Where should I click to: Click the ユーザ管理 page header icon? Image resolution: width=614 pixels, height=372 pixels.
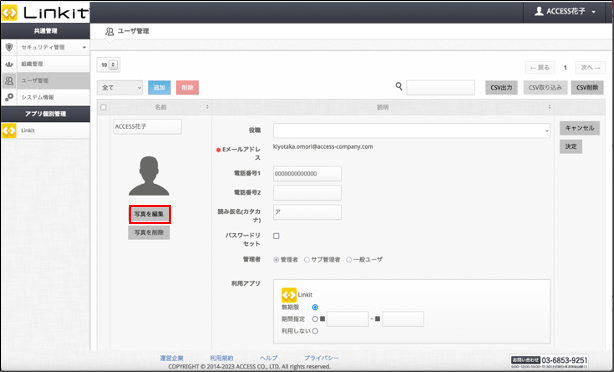tap(110, 31)
